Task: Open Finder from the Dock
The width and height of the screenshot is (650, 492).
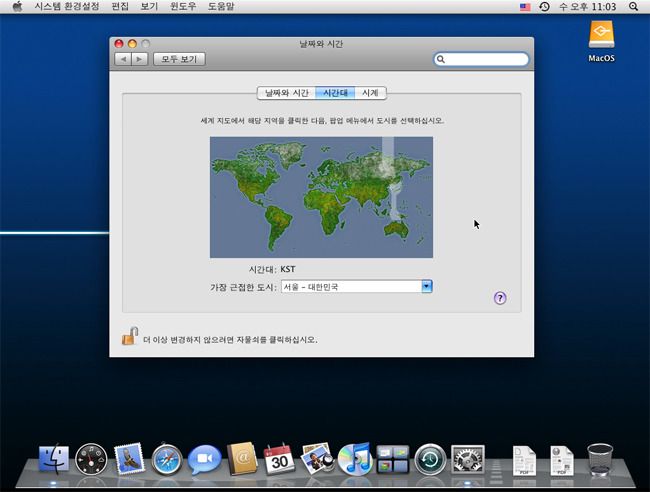Action: [54, 459]
